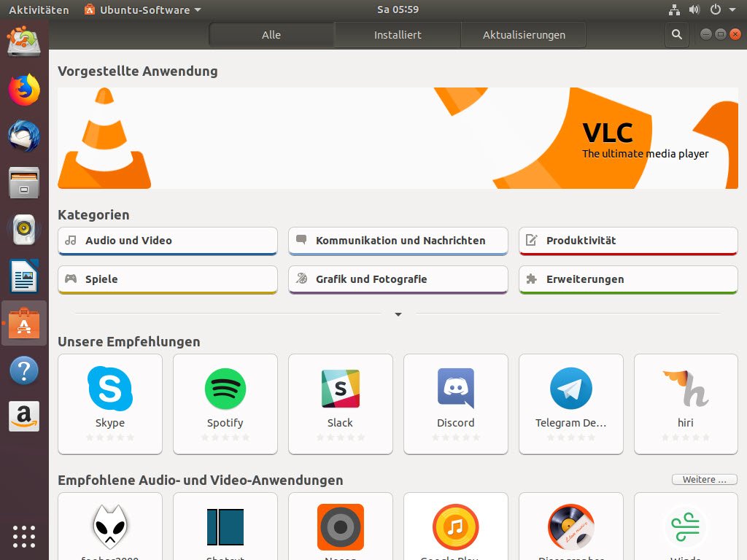
Task: Open Files manager from the dock
Action: coord(24,183)
